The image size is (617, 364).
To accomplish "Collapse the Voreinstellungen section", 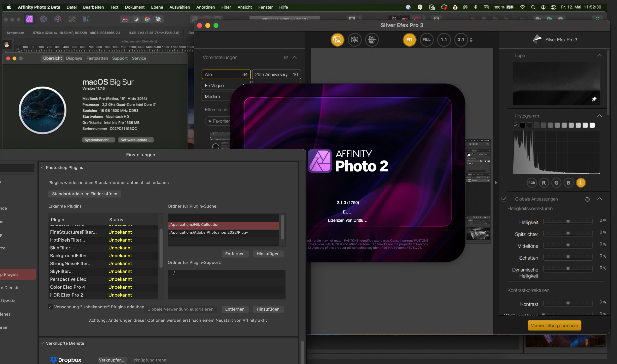I will (294, 57).
